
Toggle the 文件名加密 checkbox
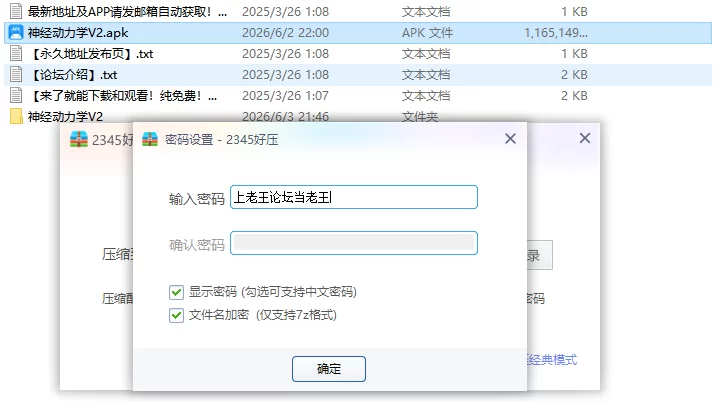(x=176, y=315)
